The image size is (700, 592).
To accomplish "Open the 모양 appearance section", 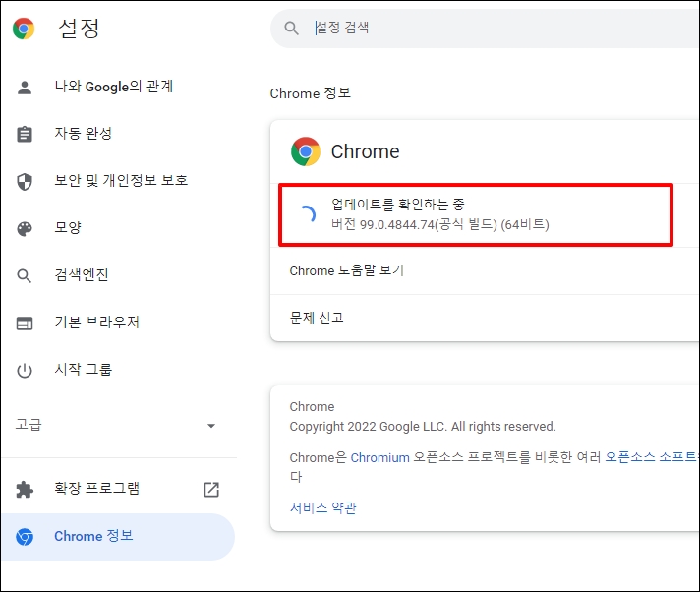I will tap(68, 228).
